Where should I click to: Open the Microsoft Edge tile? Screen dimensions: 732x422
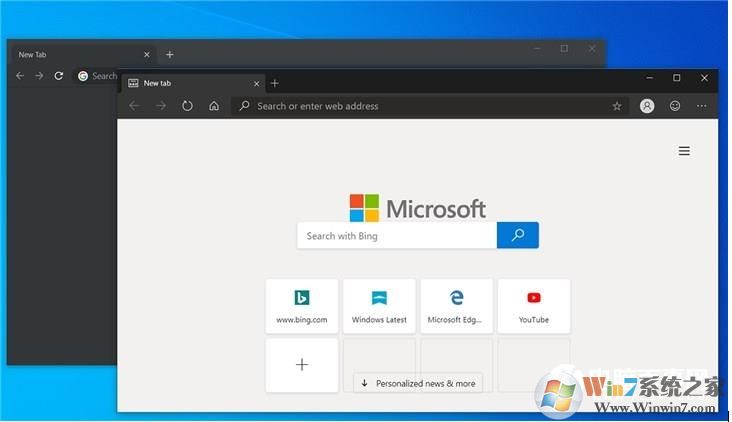(457, 306)
